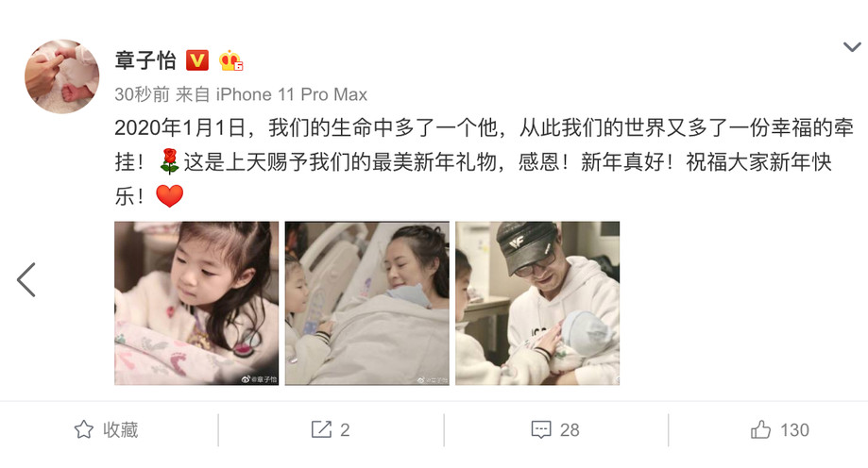Open the 28 comments count

pos(570,430)
